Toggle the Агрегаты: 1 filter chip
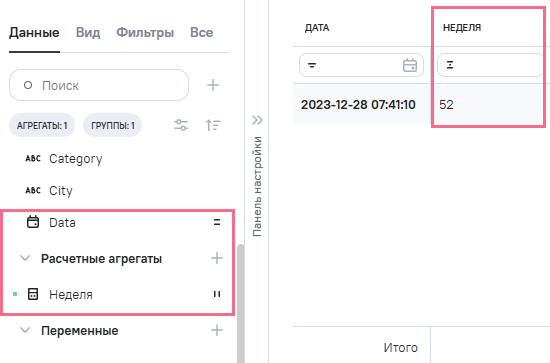The height and width of the screenshot is (363, 550). (x=42, y=125)
